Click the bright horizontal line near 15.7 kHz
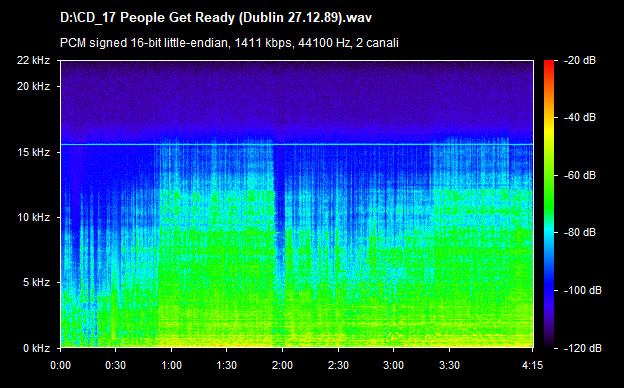This screenshot has width=624, height=388. [x=297, y=144]
